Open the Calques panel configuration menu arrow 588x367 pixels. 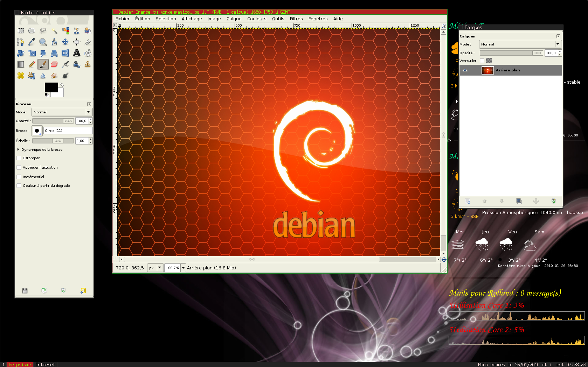pyautogui.click(x=558, y=36)
